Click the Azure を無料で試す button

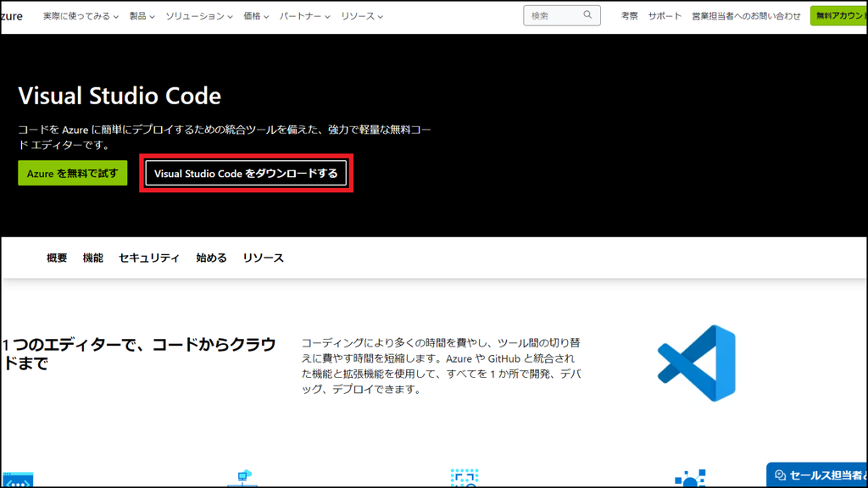tap(72, 173)
